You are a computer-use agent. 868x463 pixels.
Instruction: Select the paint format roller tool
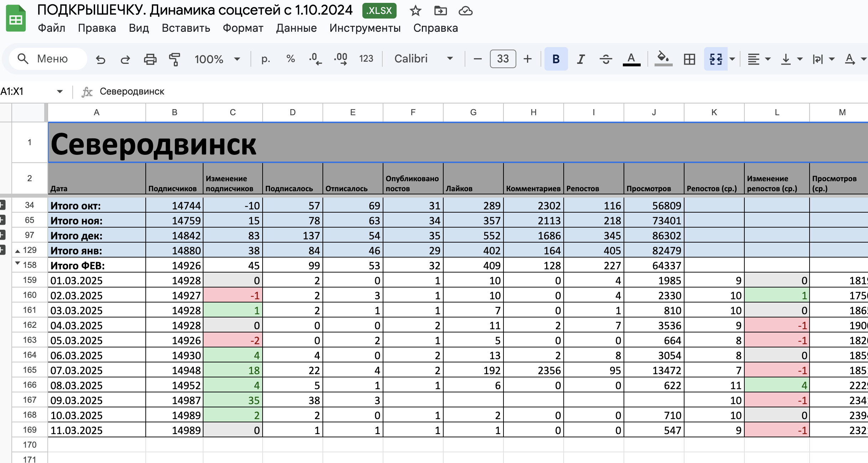point(175,59)
